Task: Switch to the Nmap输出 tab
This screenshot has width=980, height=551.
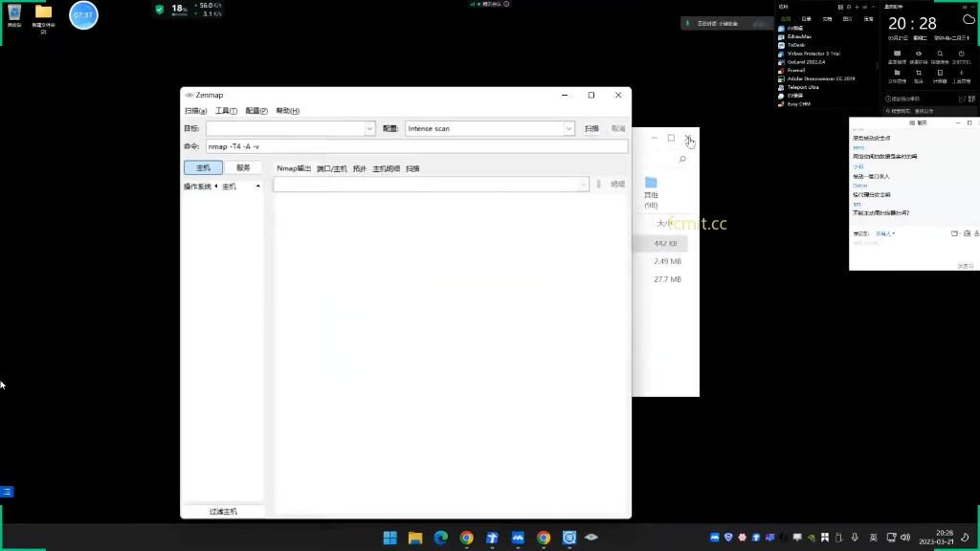Action: click(x=294, y=168)
